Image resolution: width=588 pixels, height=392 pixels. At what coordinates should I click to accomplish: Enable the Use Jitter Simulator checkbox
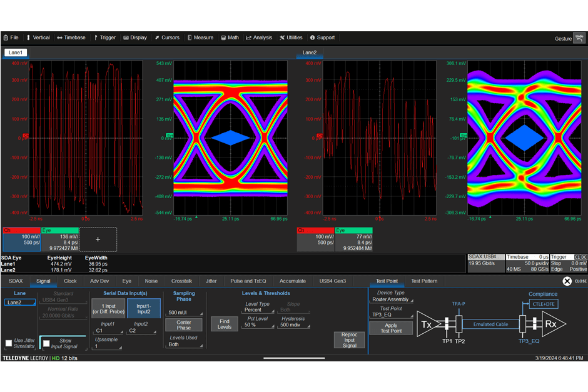point(9,343)
